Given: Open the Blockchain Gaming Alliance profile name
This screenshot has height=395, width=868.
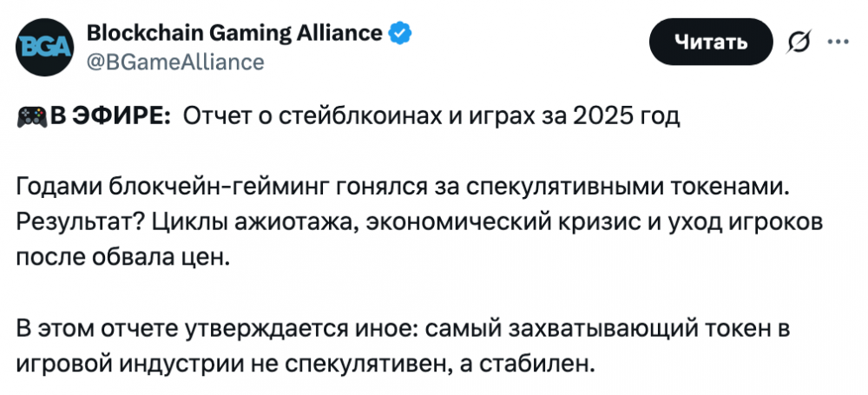Looking at the screenshot, I should (x=234, y=34).
